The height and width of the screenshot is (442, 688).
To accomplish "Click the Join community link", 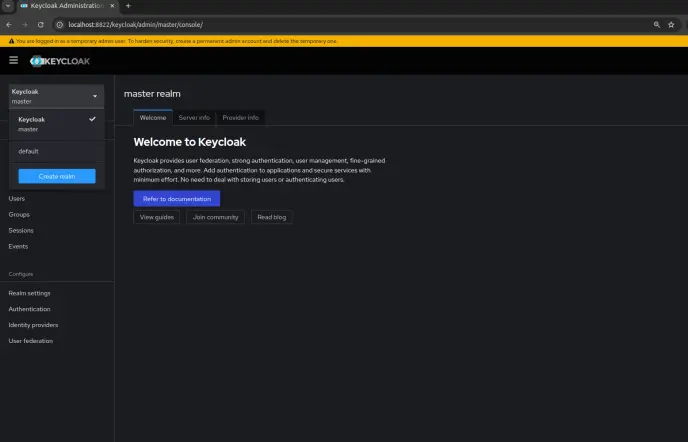I will pyautogui.click(x=215, y=217).
